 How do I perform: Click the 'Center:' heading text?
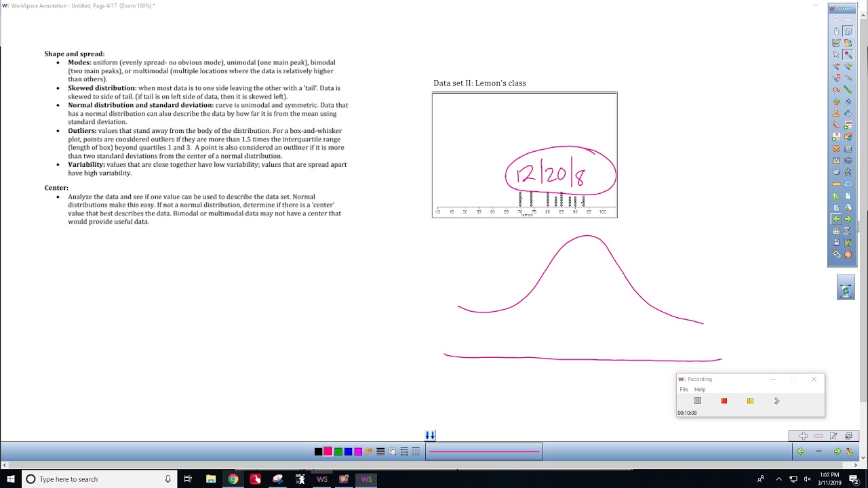[56, 188]
